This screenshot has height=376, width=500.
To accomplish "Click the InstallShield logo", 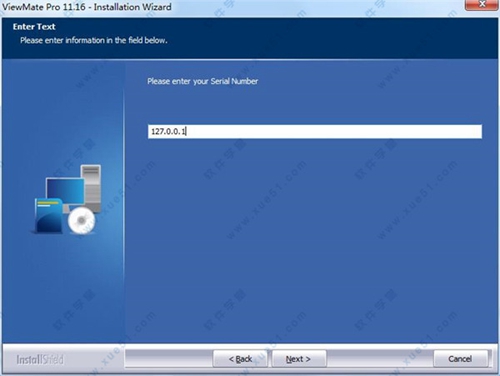I will [40, 359].
